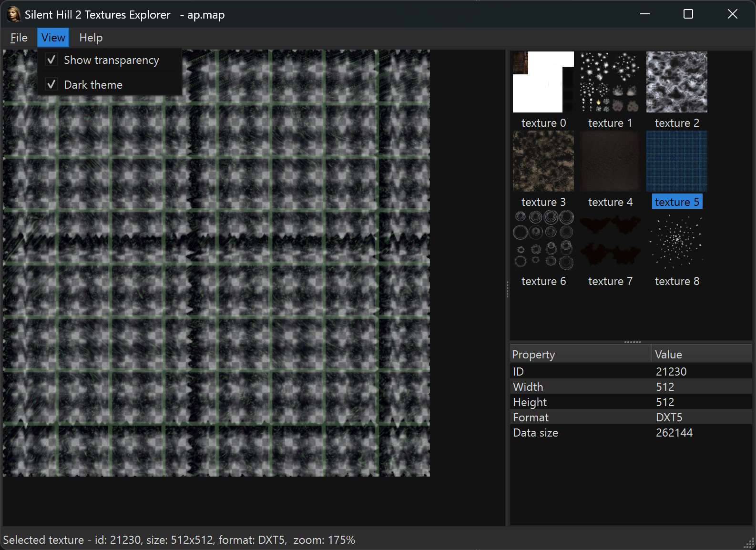This screenshot has height=550, width=756.
Task: Select the Height property row
Action: click(631, 402)
